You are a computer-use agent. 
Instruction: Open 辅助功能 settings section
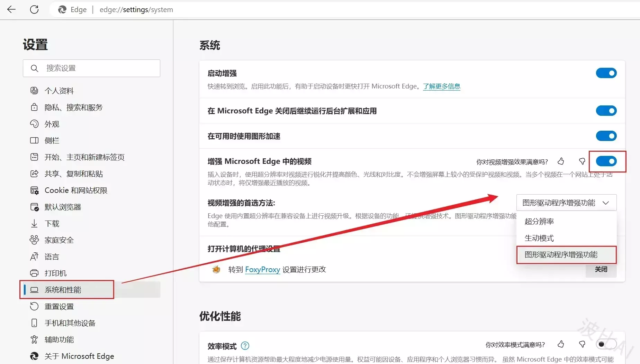(91, 339)
